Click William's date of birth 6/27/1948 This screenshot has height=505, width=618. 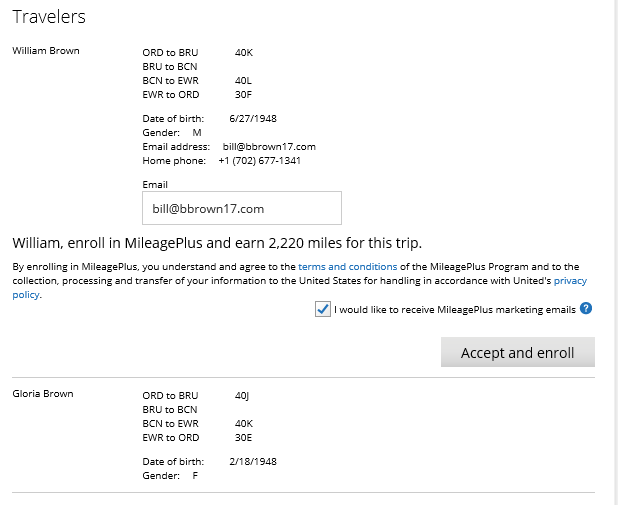click(253, 119)
